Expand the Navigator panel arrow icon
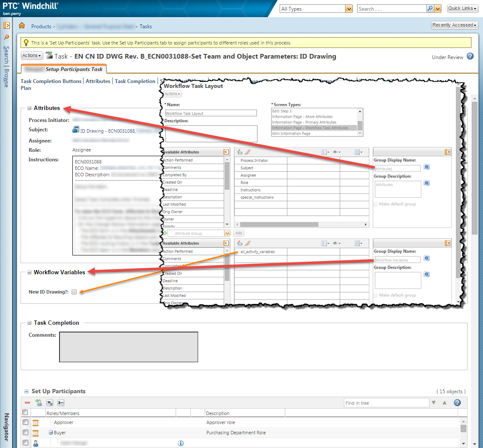Screen dimensions: 483x448 click(x=6, y=26)
